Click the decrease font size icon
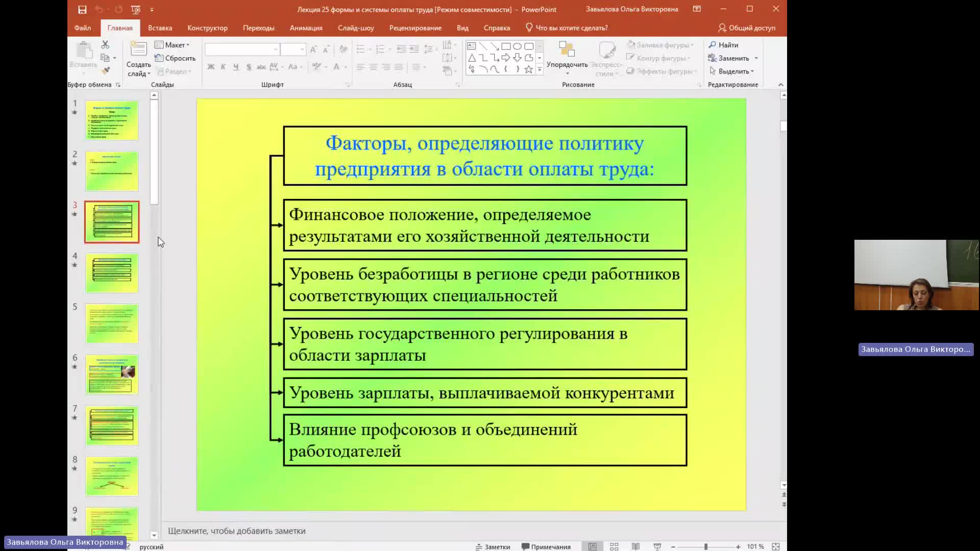 point(326,49)
